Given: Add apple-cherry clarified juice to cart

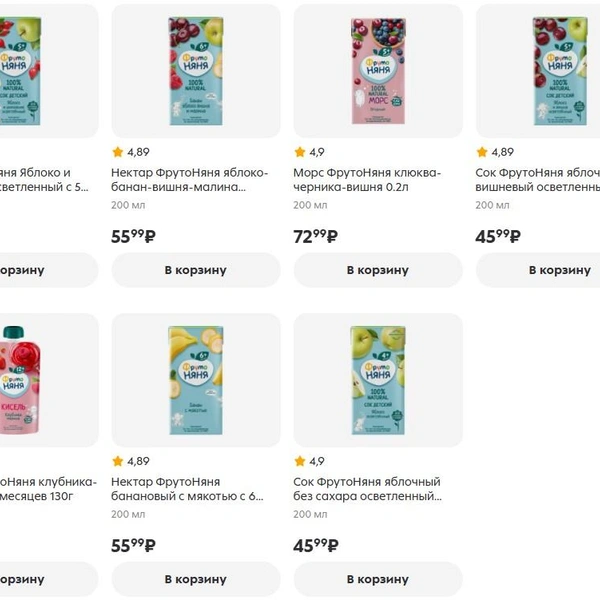Looking at the screenshot, I should 538,270.
